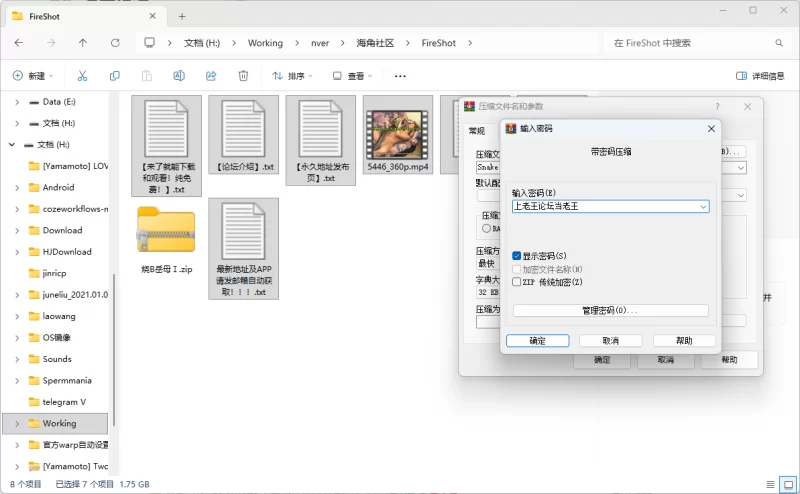Expand the Android folder in tree
Screen dimensions: 800x494
tap(20, 187)
